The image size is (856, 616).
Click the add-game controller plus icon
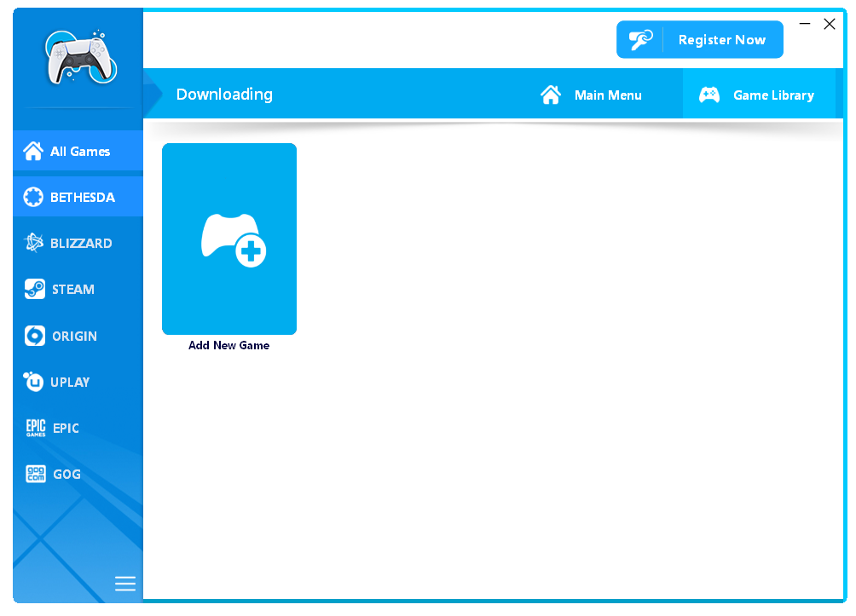click(x=233, y=240)
